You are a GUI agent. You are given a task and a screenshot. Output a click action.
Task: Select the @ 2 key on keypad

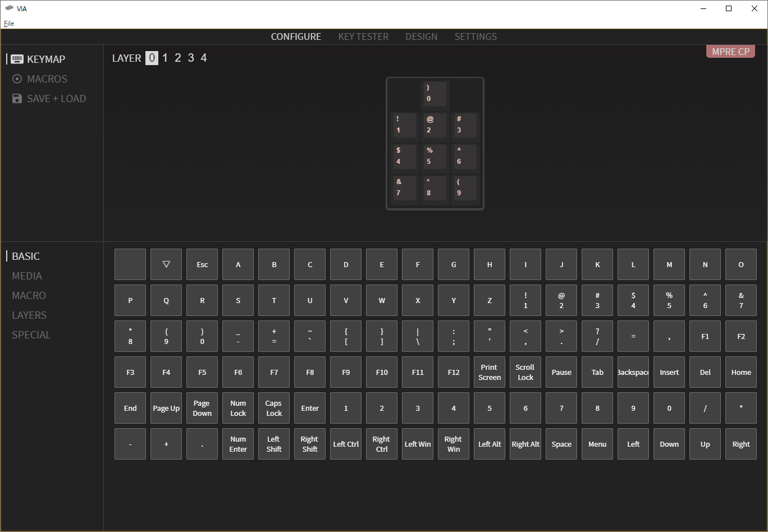[435, 126]
